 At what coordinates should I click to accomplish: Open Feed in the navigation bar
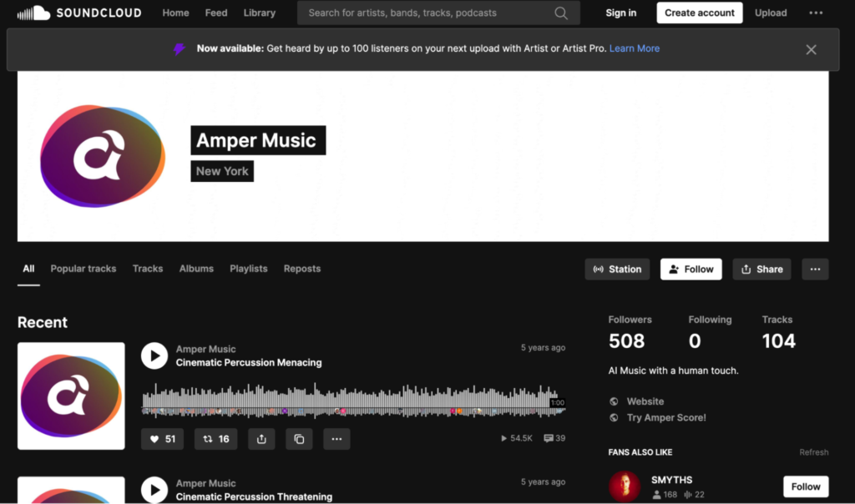[x=216, y=13]
